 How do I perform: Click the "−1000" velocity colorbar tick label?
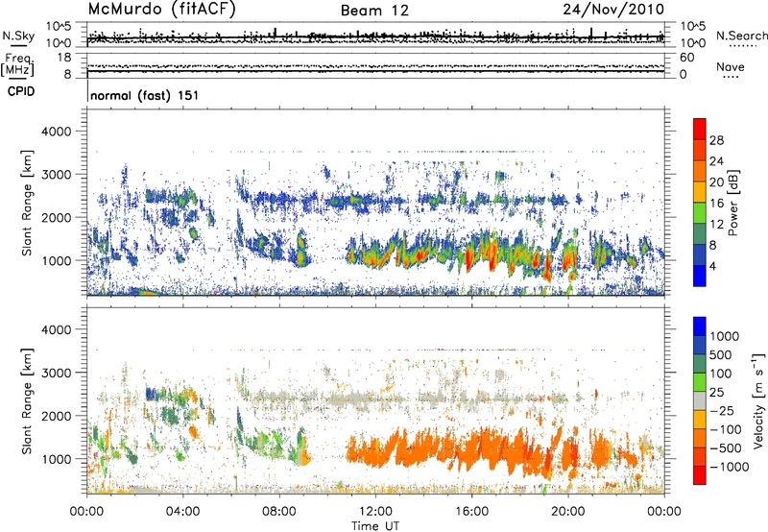[x=730, y=467]
